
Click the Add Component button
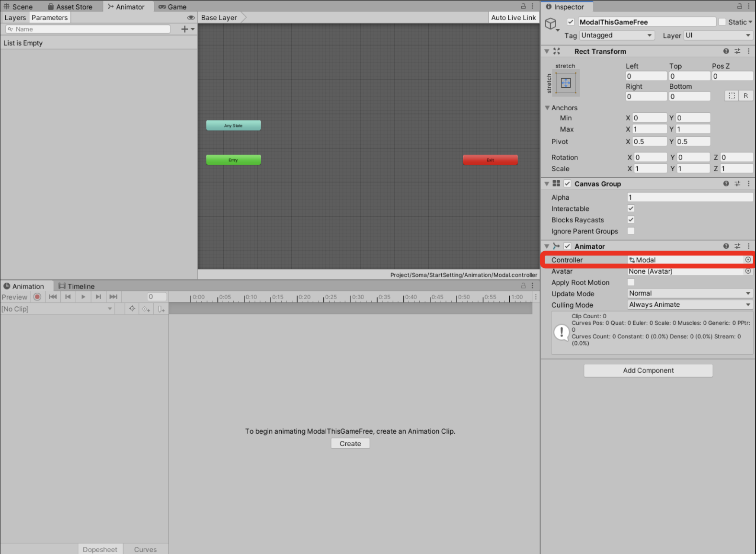click(x=648, y=370)
